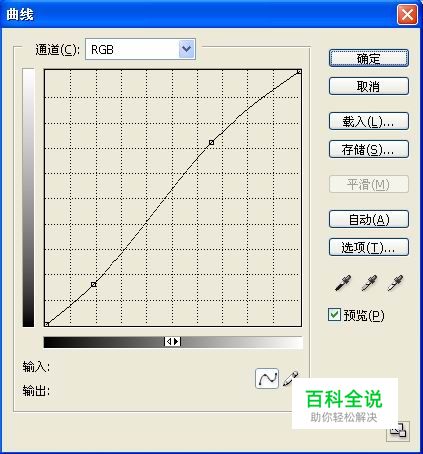The height and width of the screenshot is (454, 423).
Task: Select the top-right curve endpoint
Action: point(299,72)
